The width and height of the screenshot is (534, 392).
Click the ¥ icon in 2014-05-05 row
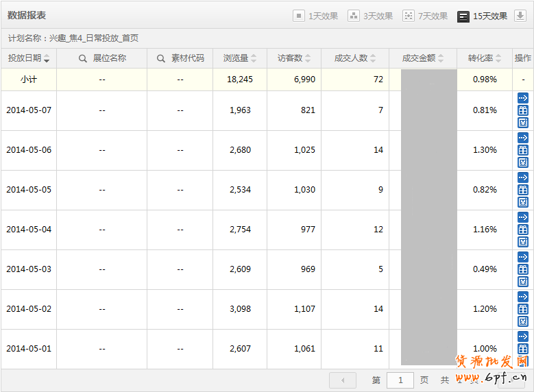[x=523, y=202]
